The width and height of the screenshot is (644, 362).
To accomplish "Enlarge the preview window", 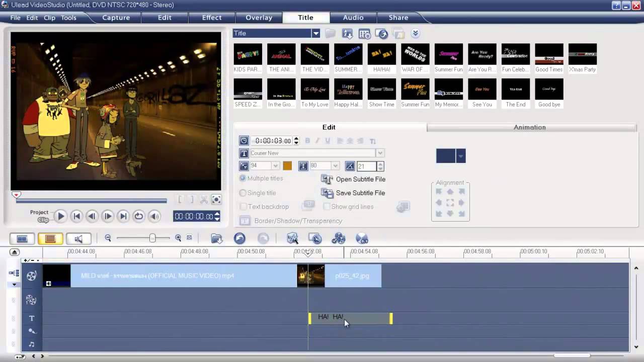I will (x=216, y=200).
